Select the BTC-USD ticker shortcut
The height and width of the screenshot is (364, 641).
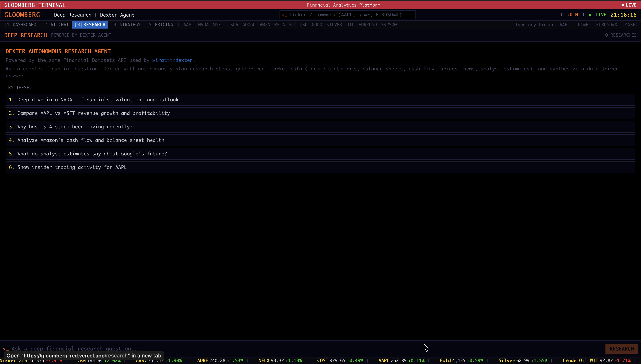(x=298, y=24)
